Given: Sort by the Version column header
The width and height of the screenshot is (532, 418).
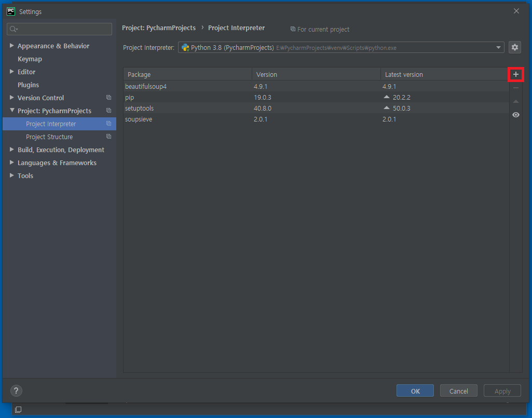Looking at the screenshot, I should click(316, 74).
